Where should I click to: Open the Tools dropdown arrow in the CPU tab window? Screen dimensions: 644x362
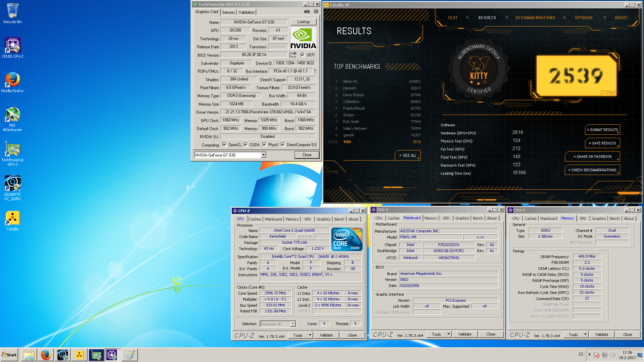point(310,335)
